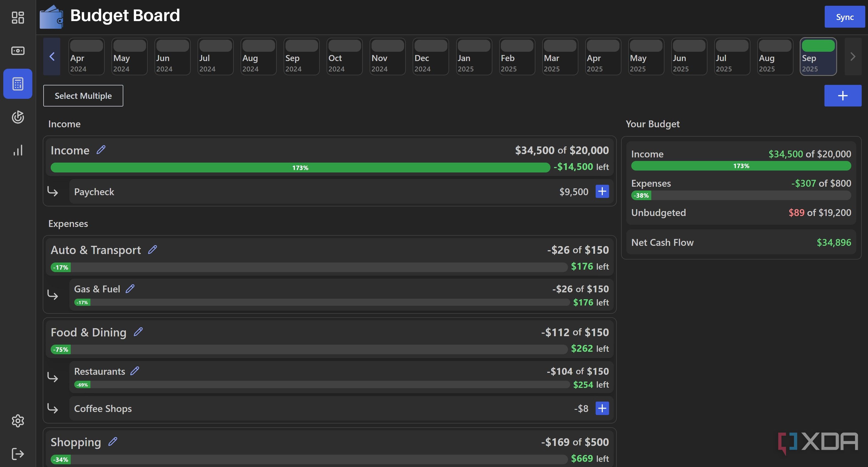Open the Goals target icon in sidebar
Viewport: 868px width, 467px height.
tap(18, 117)
